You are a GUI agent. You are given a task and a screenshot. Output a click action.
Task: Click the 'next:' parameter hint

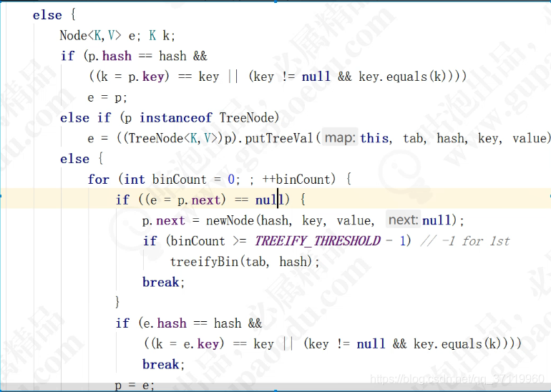403,220
